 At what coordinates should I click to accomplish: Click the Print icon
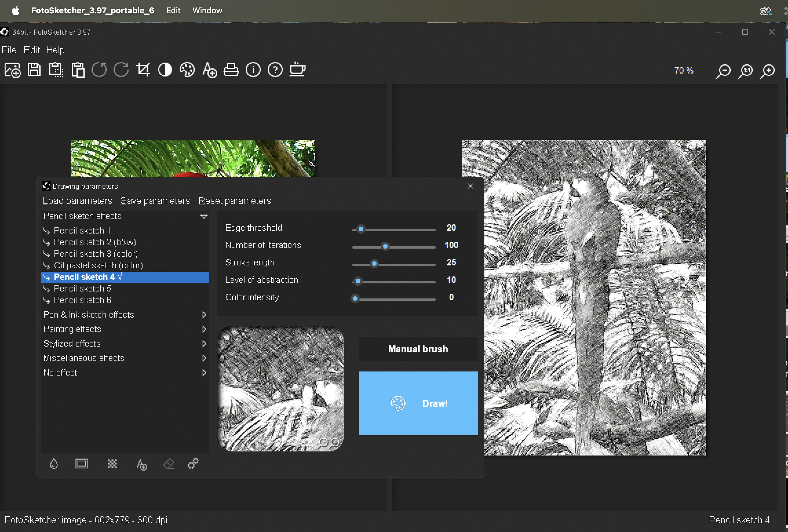pos(231,70)
